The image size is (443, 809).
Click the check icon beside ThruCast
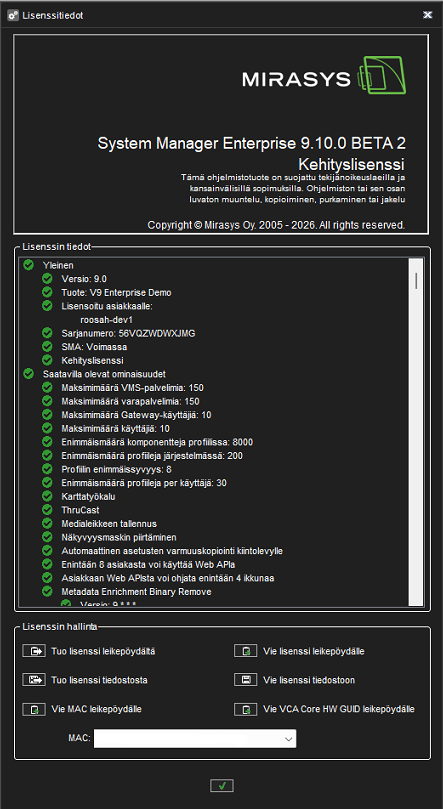[47, 510]
